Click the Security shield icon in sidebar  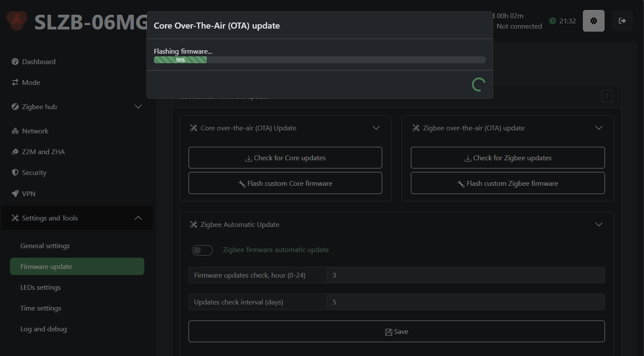15,172
